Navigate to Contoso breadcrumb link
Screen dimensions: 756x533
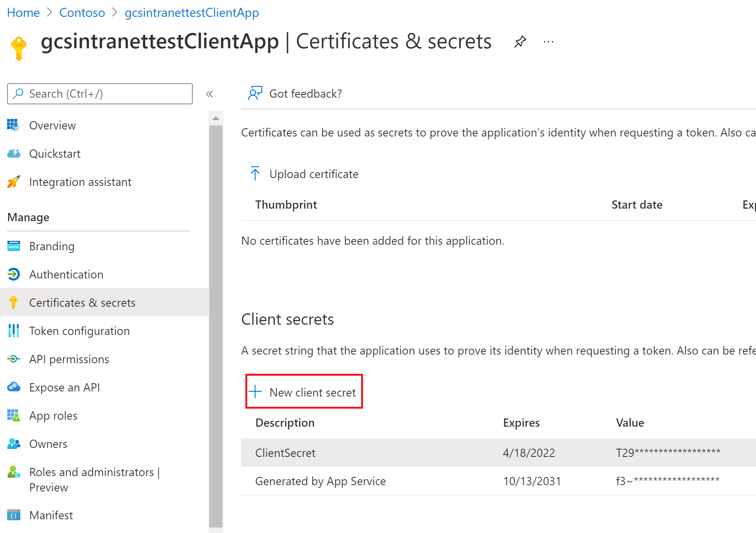(82, 13)
